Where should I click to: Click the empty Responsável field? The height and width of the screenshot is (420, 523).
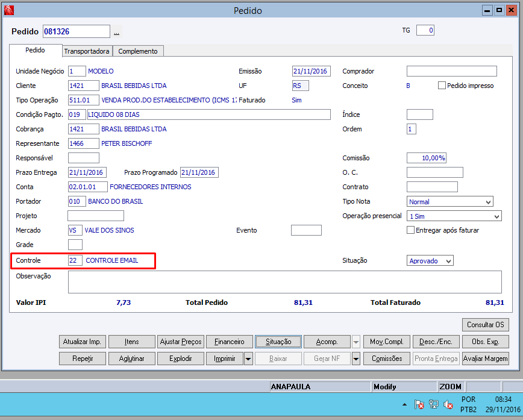(83, 158)
